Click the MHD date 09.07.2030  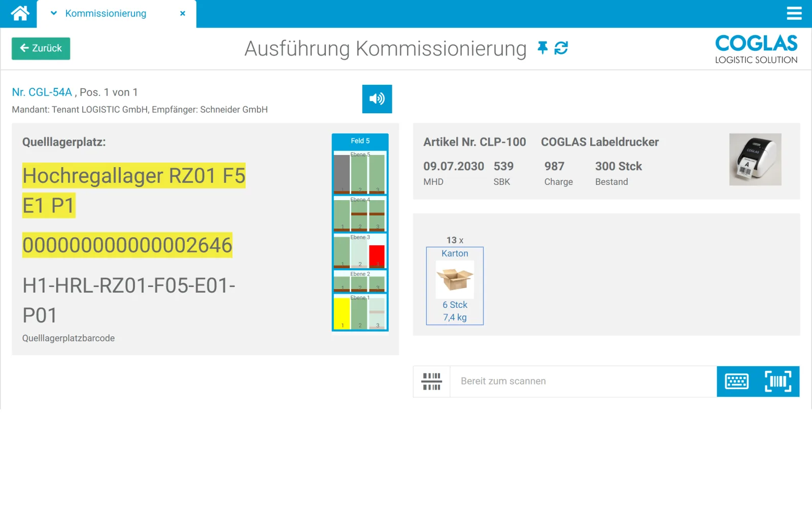(454, 166)
